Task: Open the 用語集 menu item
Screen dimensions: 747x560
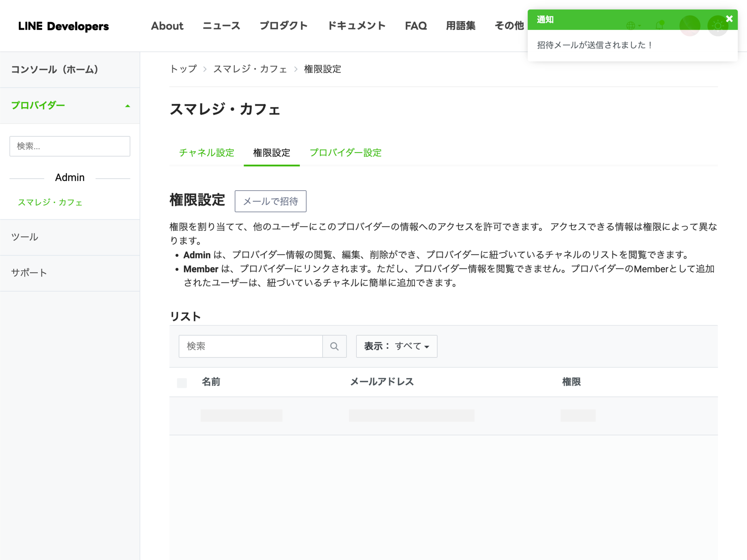Action: click(x=461, y=26)
